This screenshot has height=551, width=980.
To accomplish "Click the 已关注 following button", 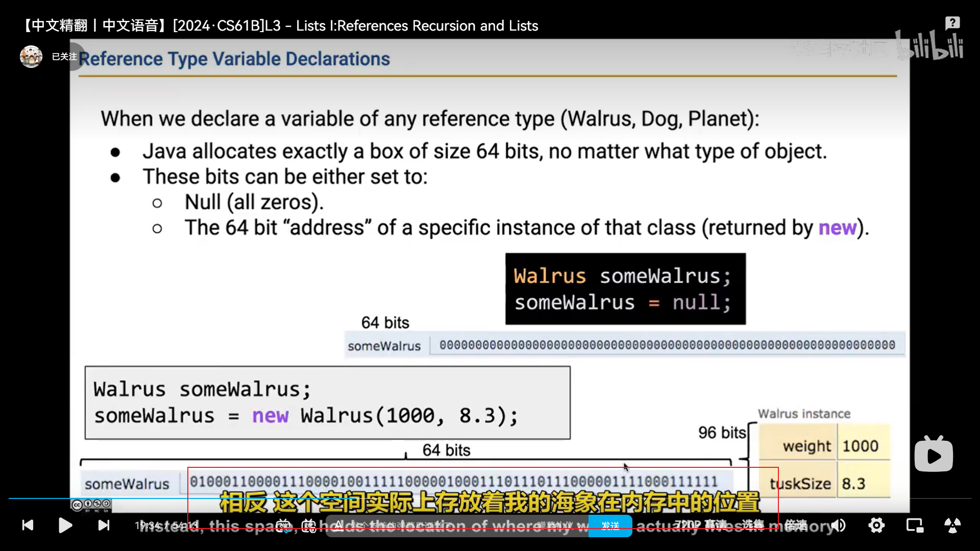I will 65,56.
